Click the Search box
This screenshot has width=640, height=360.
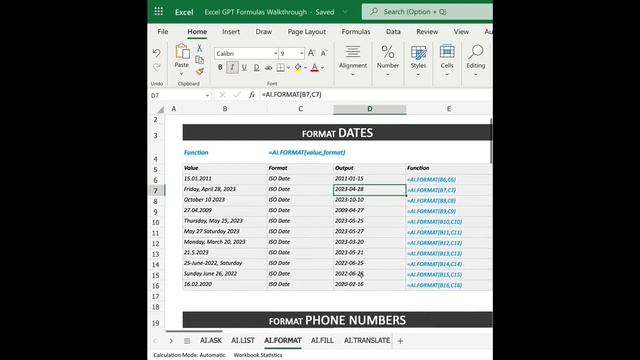427,12
